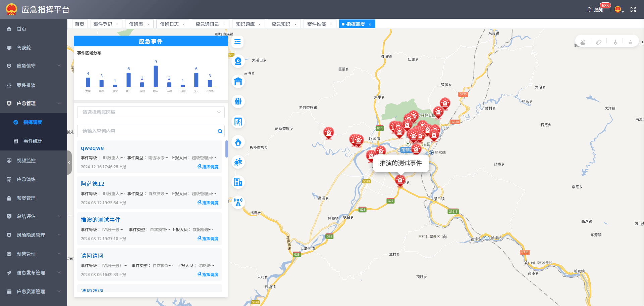Viewport: 644px width, 306px height.
Task: Click the rescue team people icon
Action: 238,101
